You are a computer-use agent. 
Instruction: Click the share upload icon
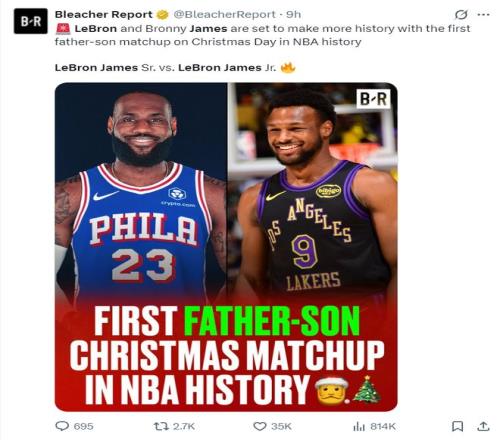coord(484,426)
